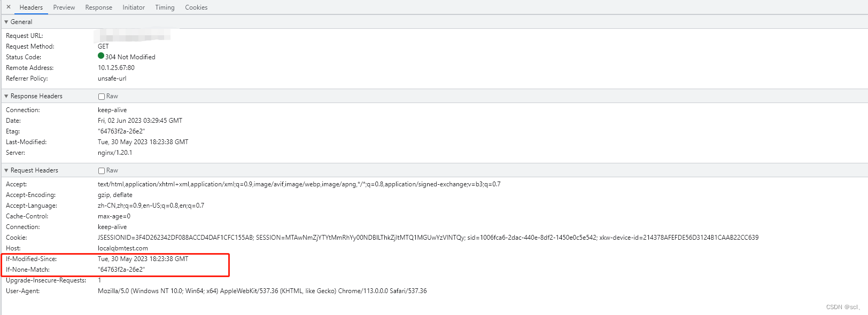The image size is (868, 315).
Task: Click the Accept-Language value zh-CN
Action: pyautogui.click(x=151, y=206)
